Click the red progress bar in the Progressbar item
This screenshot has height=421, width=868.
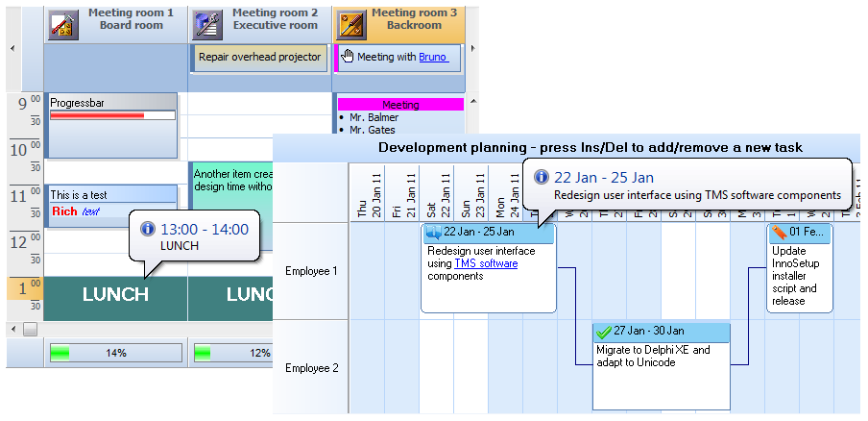[x=96, y=115]
